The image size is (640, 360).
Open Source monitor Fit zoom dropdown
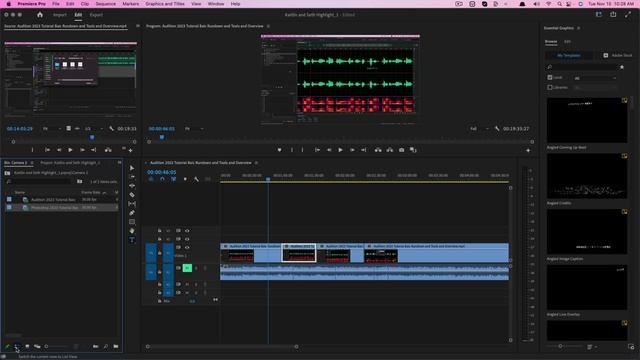coord(51,129)
